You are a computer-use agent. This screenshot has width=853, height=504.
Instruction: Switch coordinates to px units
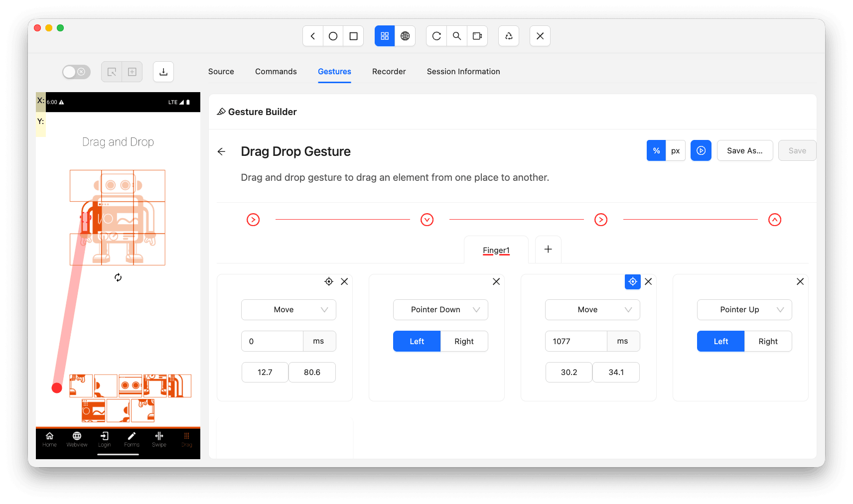[676, 150]
